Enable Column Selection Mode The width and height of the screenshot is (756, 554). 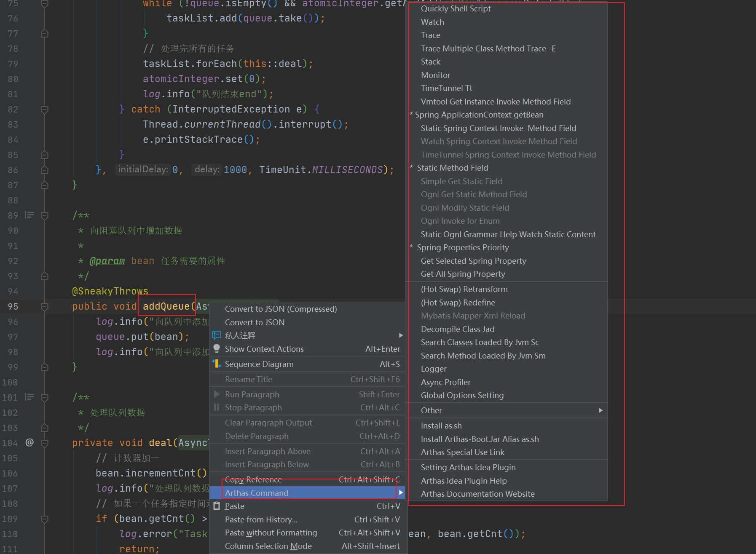click(308, 546)
